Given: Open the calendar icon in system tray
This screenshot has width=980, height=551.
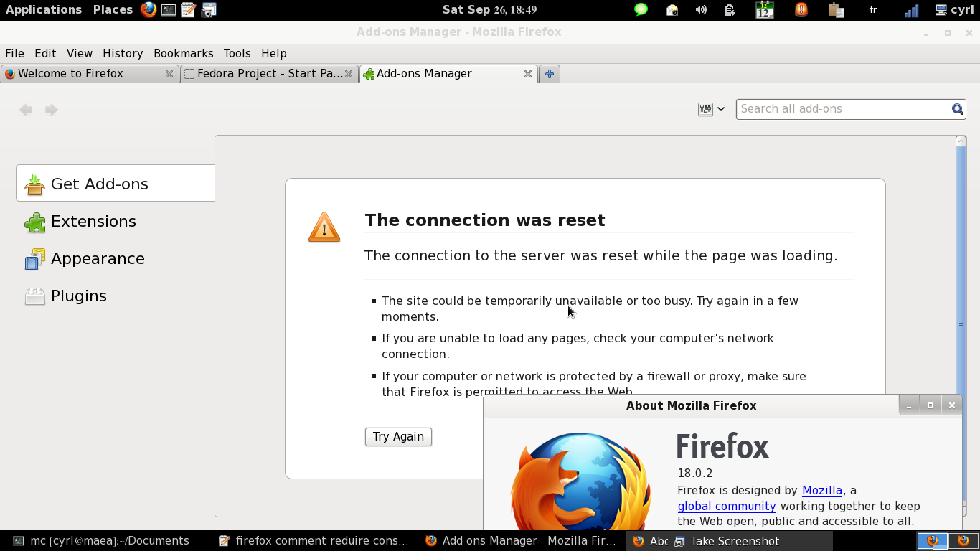Looking at the screenshot, I should coord(765,10).
